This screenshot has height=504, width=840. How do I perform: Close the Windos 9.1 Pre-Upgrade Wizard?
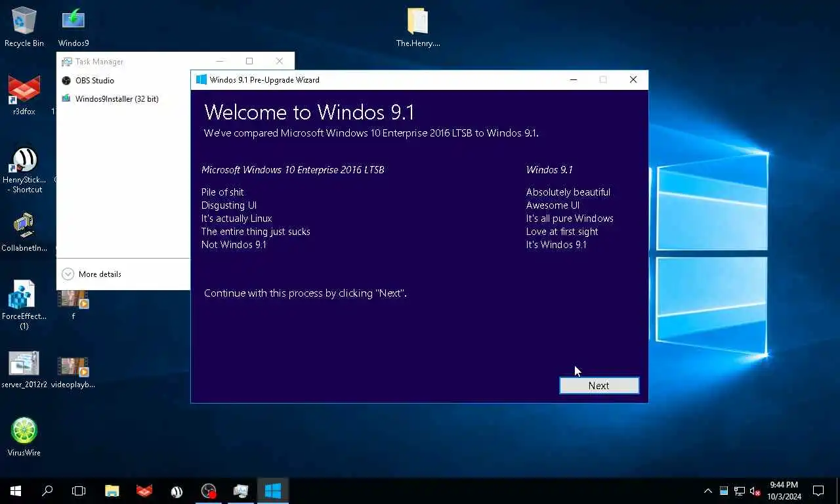tap(633, 80)
